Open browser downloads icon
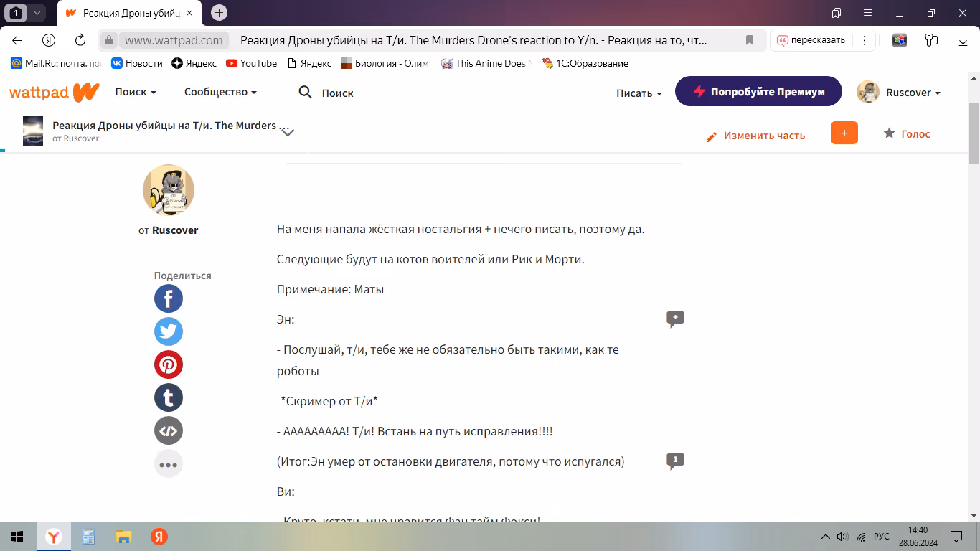This screenshot has width=980, height=551. [963, 40]
